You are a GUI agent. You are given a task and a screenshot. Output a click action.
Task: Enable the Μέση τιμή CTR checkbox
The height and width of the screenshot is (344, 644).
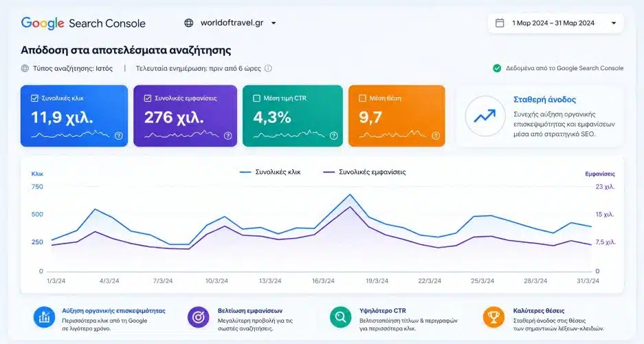(256, 98)
